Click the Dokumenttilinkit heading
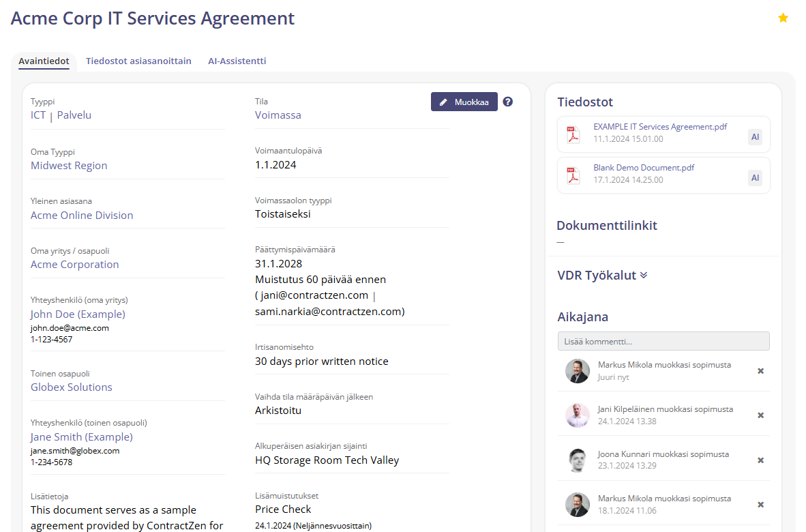The width and height of the screenshot is (806, 532). [607, 225]
